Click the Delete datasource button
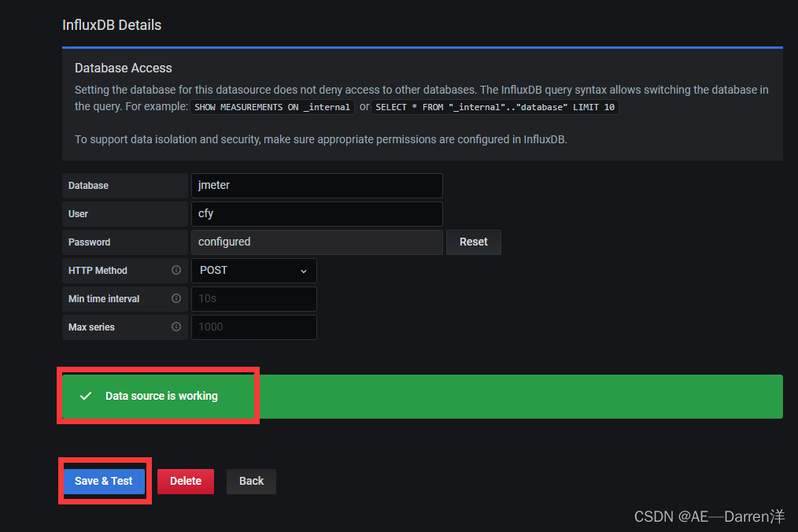Screen dimensions: 798x532 [x=185, y=481]
